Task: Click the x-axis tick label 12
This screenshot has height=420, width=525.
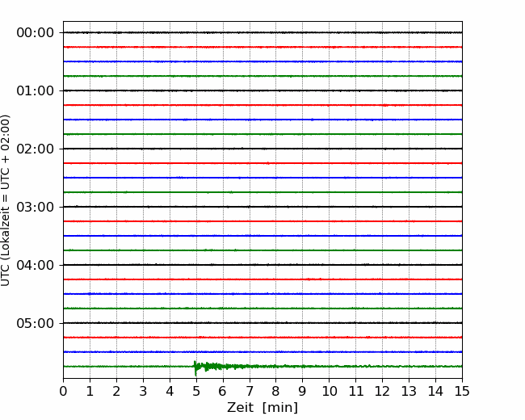Action: (382, 391)
